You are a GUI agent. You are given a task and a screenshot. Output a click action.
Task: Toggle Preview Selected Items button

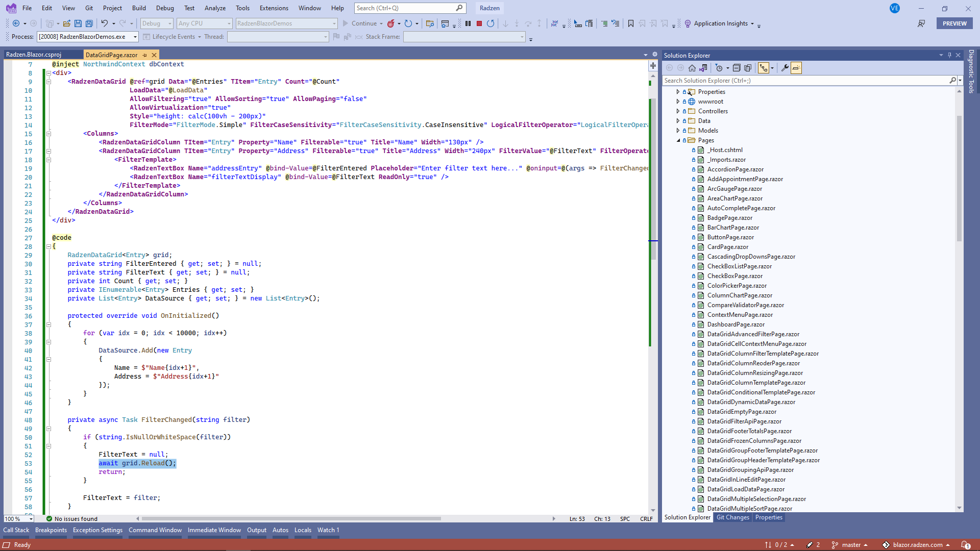point(796,68)
